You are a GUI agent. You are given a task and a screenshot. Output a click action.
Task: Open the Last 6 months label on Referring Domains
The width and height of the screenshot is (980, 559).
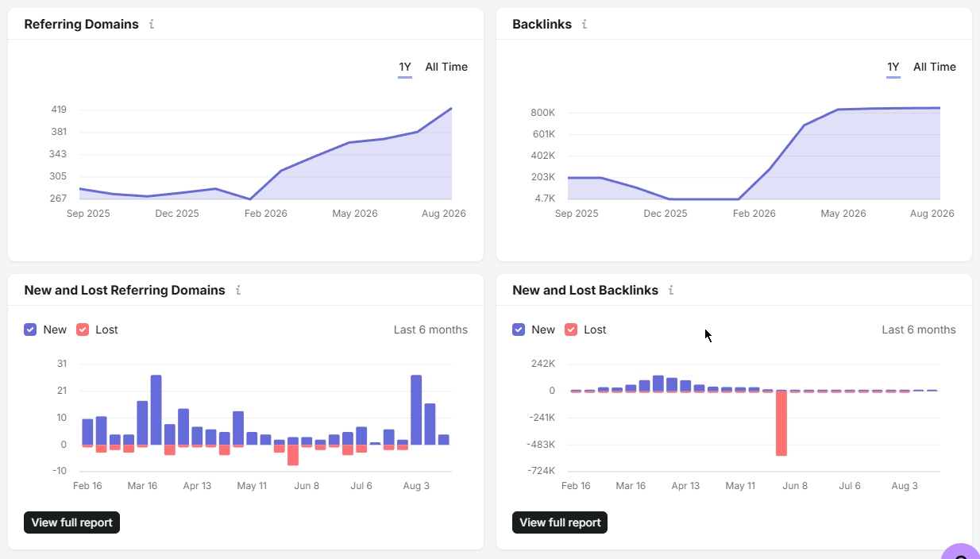pos(430,330)
